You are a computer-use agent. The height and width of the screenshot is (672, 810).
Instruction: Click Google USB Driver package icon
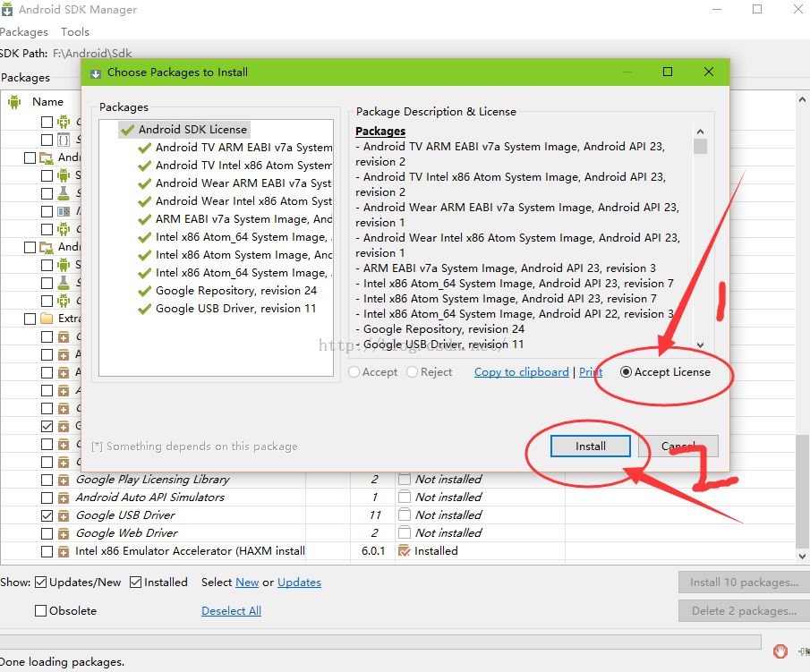pos(64,516)
